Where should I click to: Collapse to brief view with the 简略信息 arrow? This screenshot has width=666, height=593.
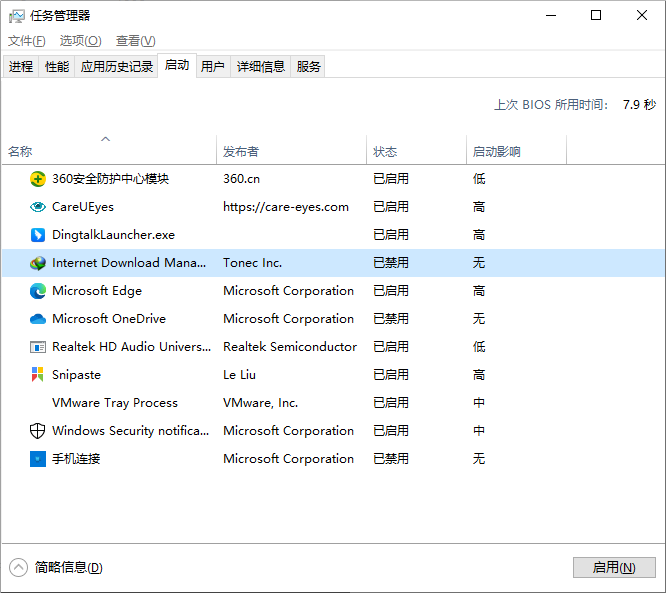tap(18, 568)
